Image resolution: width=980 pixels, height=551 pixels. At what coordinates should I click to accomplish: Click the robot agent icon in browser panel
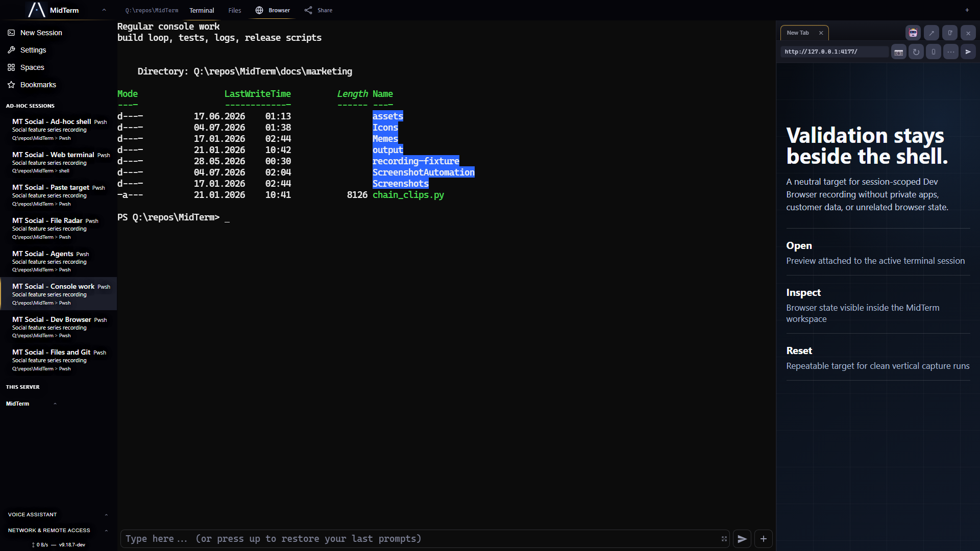[x=913, y=33]
